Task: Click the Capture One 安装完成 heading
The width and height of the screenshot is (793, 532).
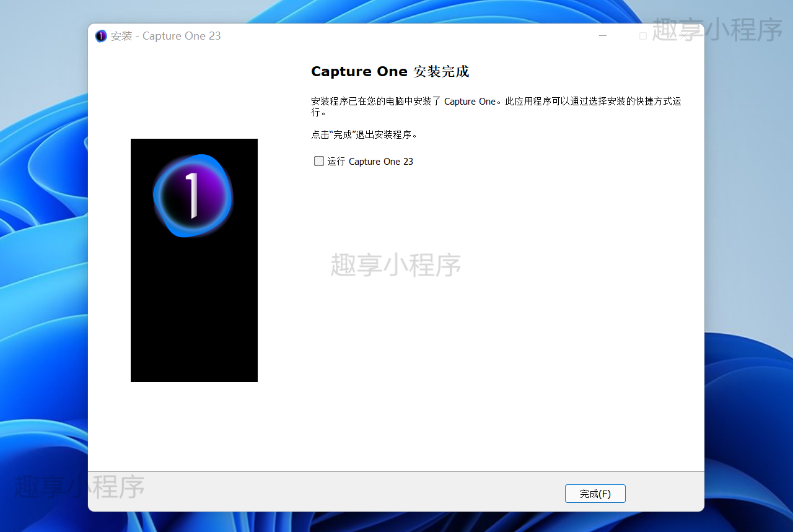Action: 390,71
